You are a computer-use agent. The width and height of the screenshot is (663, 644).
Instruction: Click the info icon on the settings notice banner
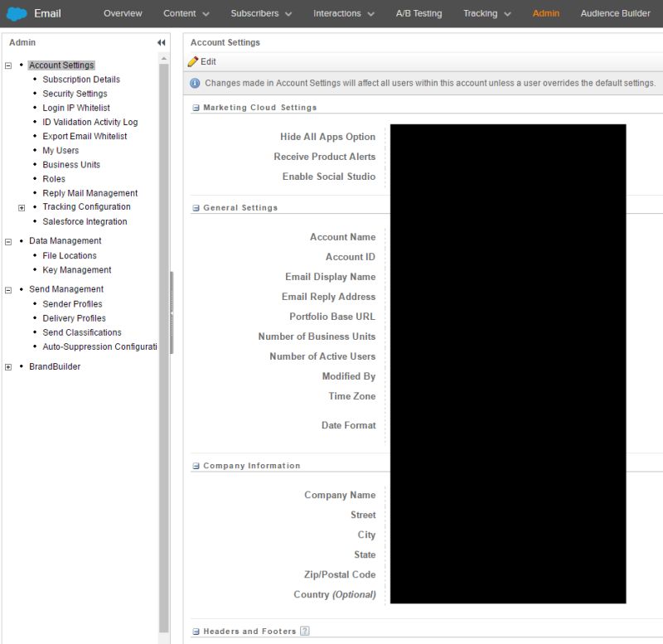coord(194,83)
